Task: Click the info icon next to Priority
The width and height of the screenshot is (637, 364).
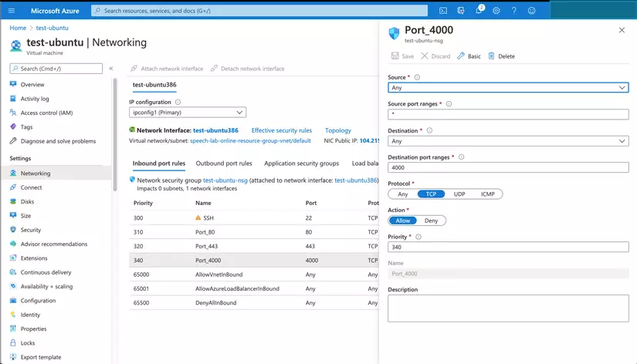Action: [x=418, y=237]
